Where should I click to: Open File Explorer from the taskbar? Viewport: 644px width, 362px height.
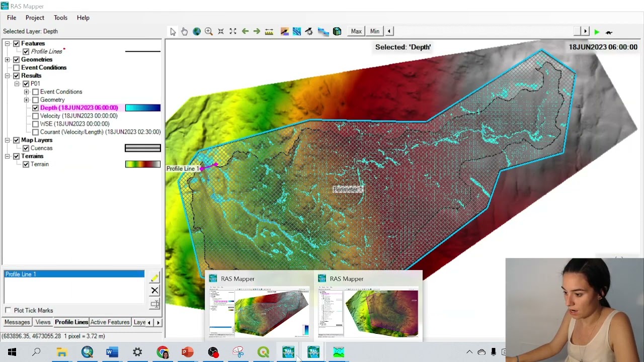61,352
